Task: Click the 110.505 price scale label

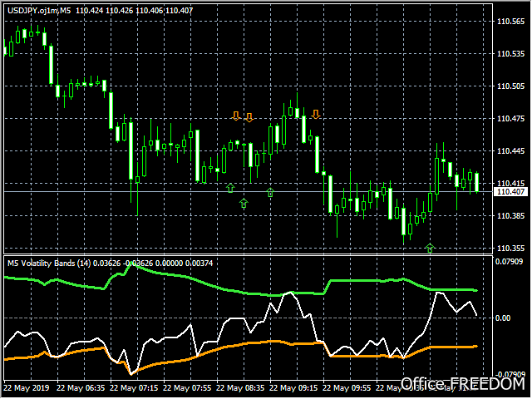Action: click(x=510, y=86)
